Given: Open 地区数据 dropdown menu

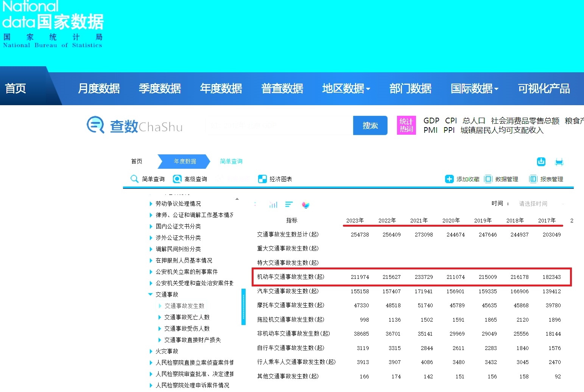Looking at the screenshot, I should pos(346,89).
